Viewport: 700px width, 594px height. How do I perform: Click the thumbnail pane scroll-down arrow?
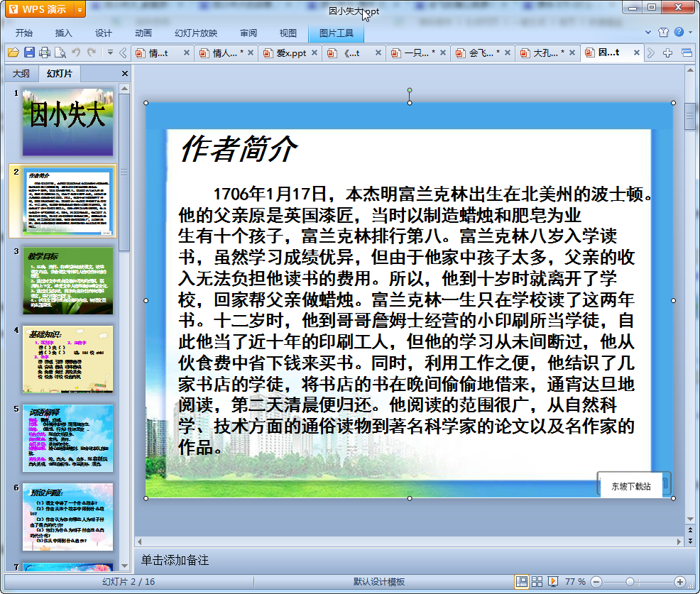124,566
